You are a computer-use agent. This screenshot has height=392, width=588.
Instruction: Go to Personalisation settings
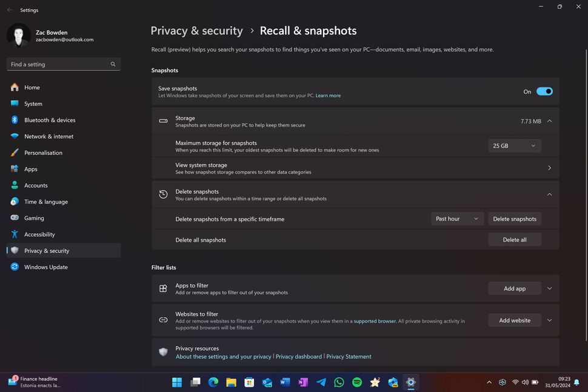click(45, 153)
